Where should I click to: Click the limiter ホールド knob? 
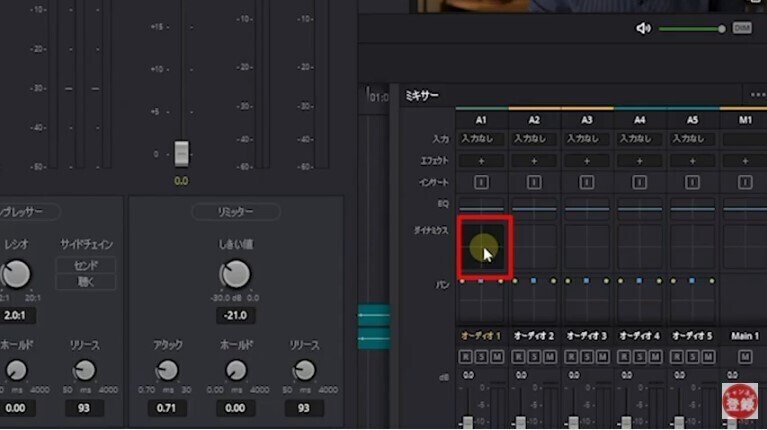(236, 371)
